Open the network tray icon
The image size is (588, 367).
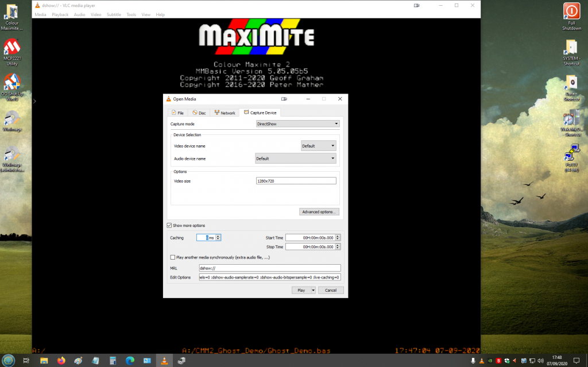tap(532, 361)
